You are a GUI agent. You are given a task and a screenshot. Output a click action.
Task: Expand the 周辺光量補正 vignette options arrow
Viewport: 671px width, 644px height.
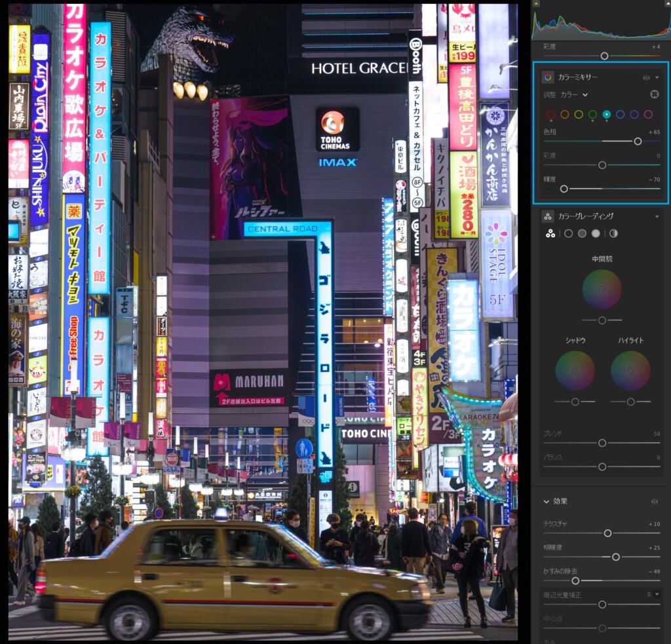click(x=657, y=594)
